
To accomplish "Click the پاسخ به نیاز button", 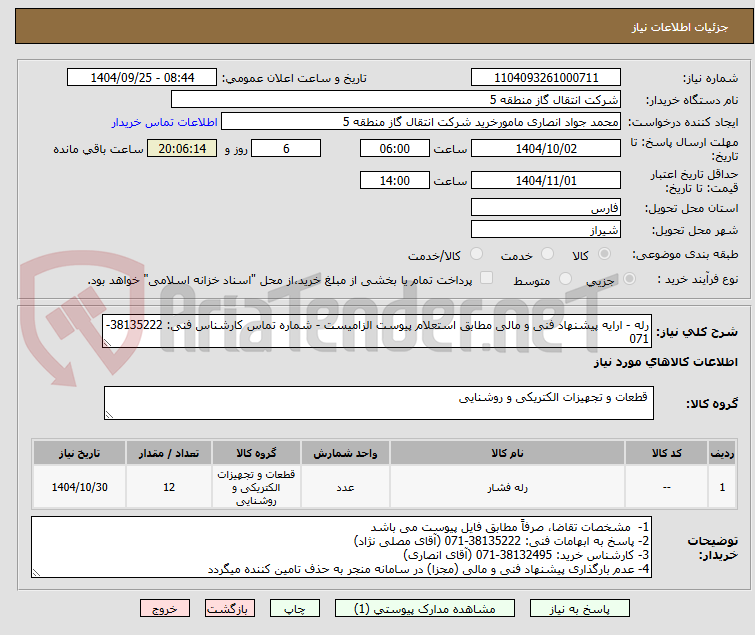I will [x=579, y=609].
